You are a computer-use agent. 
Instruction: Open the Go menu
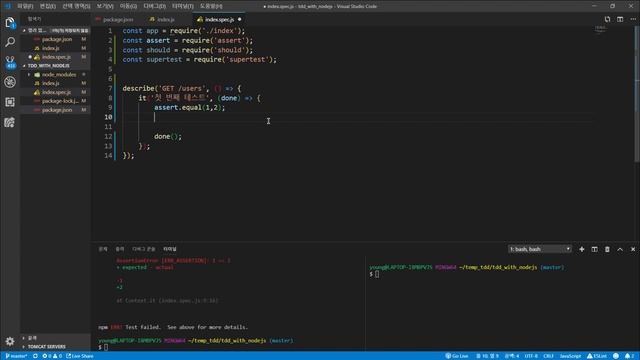tap(128, 6)
